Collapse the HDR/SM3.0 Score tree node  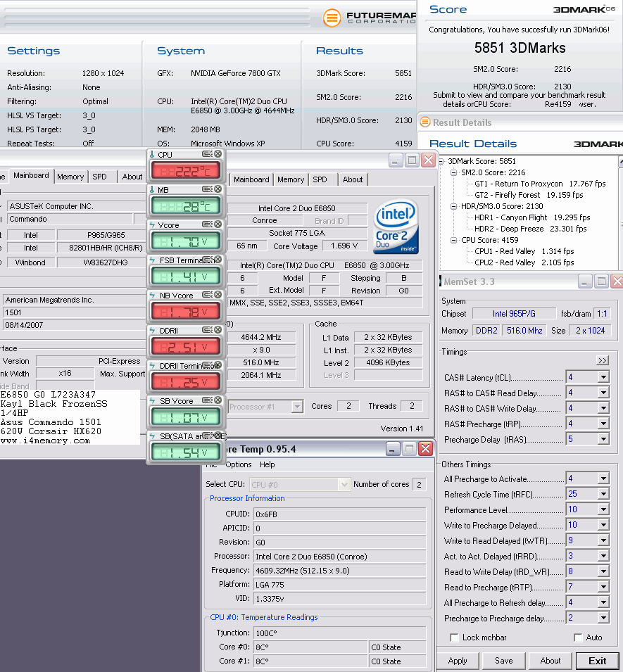[453, 207]
